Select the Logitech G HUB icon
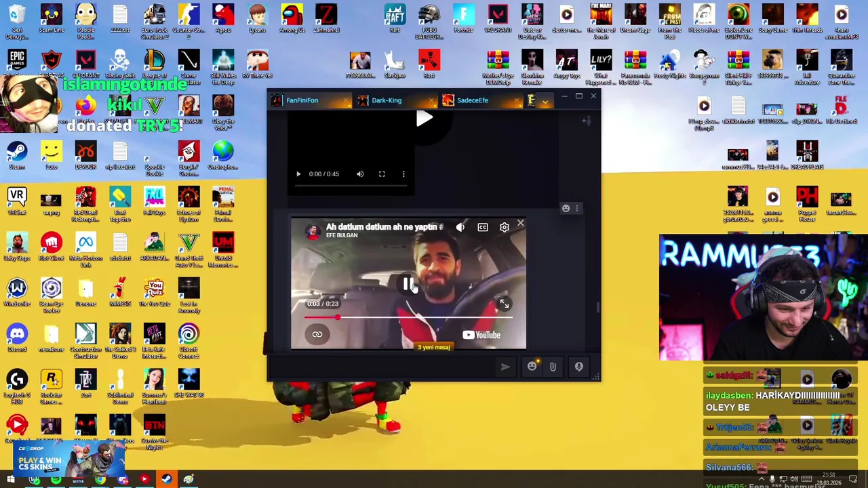The width and height of the screenshot is (868, 488). click(17, 386)
